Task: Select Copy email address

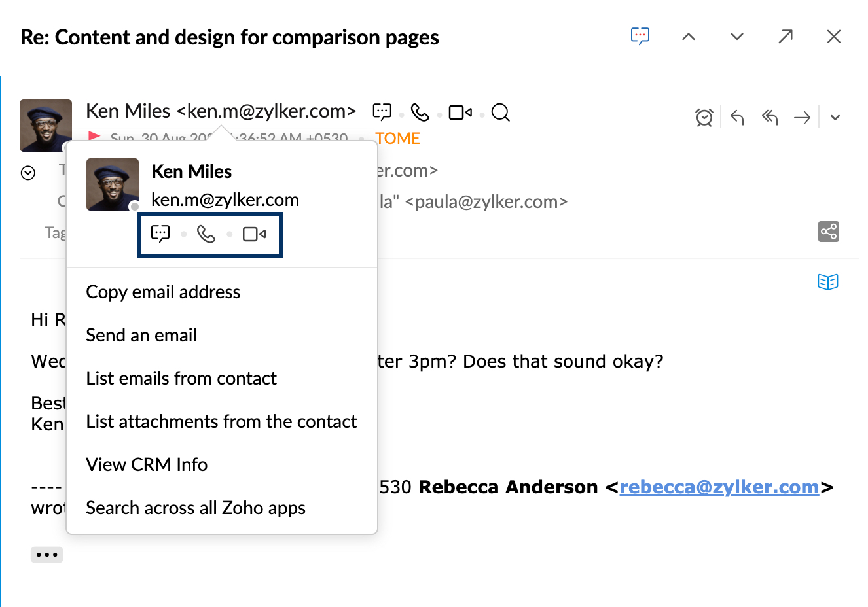Action: (x=163, y=292)
